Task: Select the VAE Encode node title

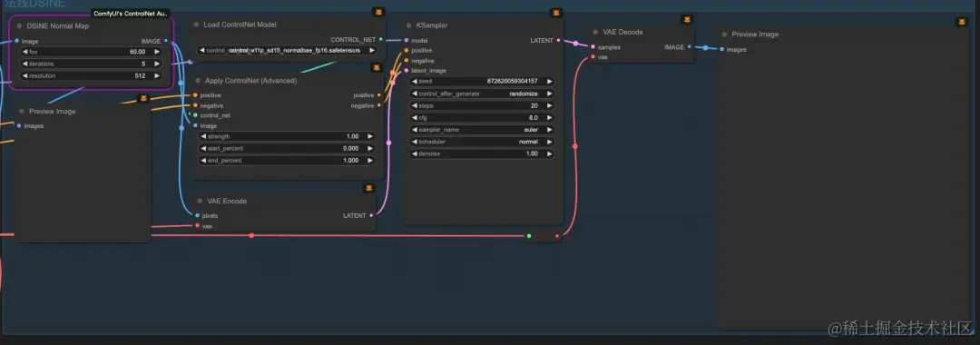Action: pos(227,201)
